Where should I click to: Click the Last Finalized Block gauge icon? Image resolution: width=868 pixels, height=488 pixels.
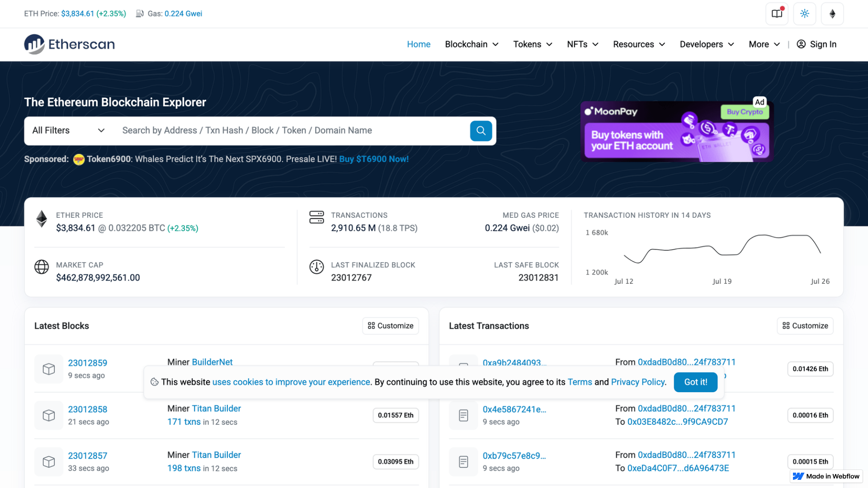[x=316, y=267]
